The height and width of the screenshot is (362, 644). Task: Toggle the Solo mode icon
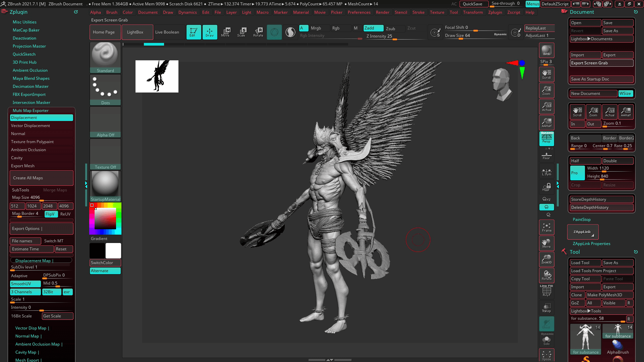point(546,340)
